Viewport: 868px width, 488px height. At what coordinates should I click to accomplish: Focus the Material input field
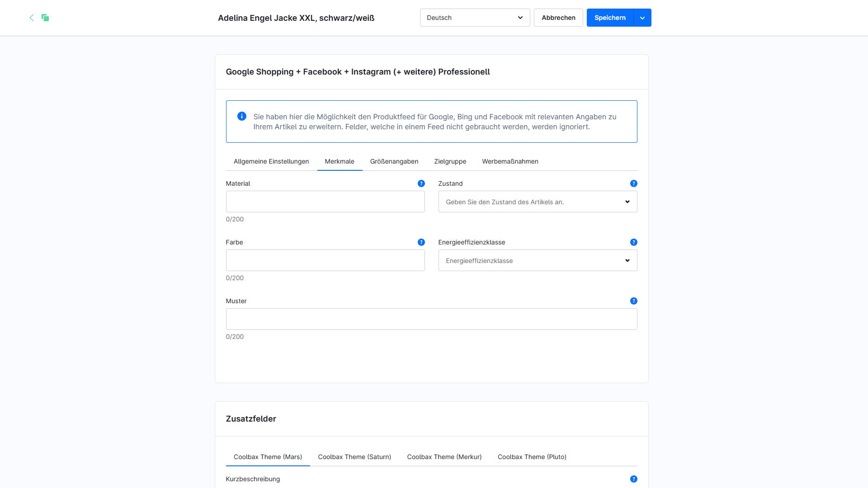pyautogui.click(x=325, y=202)
